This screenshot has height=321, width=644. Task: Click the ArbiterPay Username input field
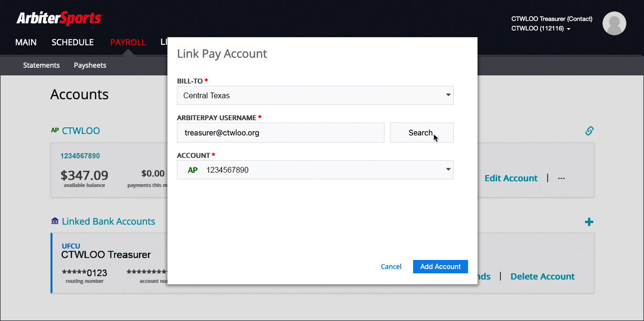pos(280,133)
